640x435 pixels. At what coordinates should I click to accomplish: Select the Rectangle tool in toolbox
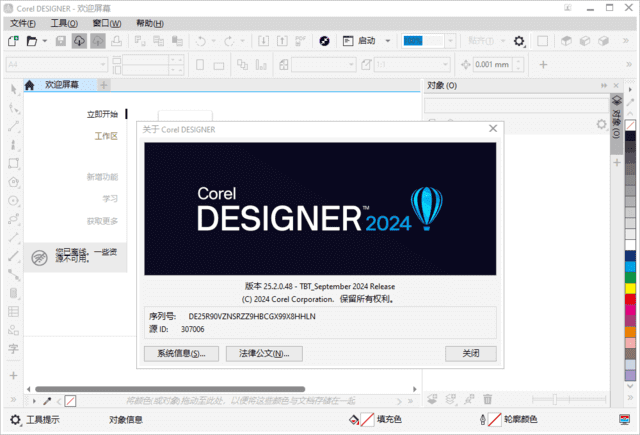tap(13, 163)
